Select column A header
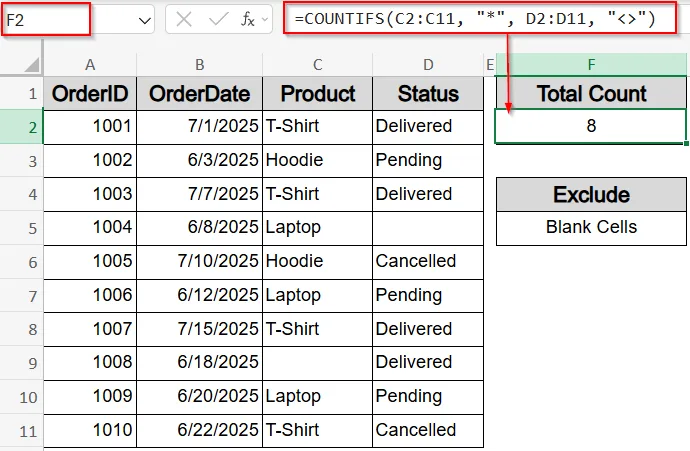Viewport: 690px width, 451px height. pyautogui.click(x=90, y=65)
